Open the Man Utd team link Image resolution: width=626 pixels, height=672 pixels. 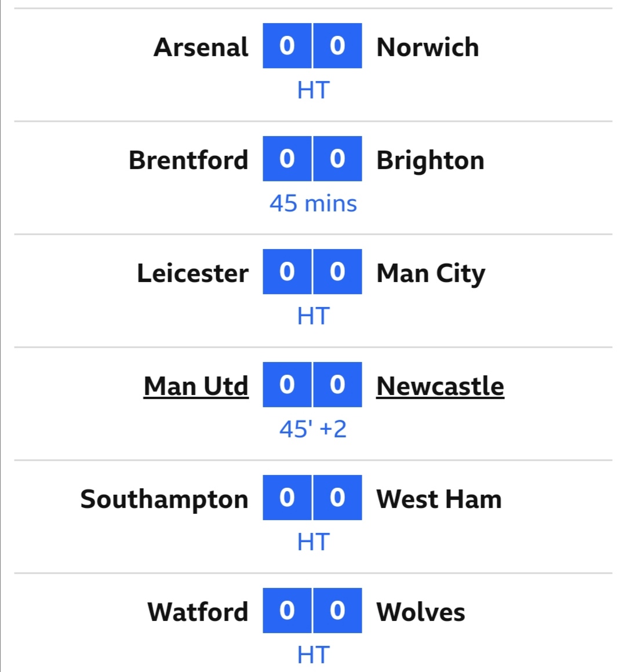pos(196,386)
